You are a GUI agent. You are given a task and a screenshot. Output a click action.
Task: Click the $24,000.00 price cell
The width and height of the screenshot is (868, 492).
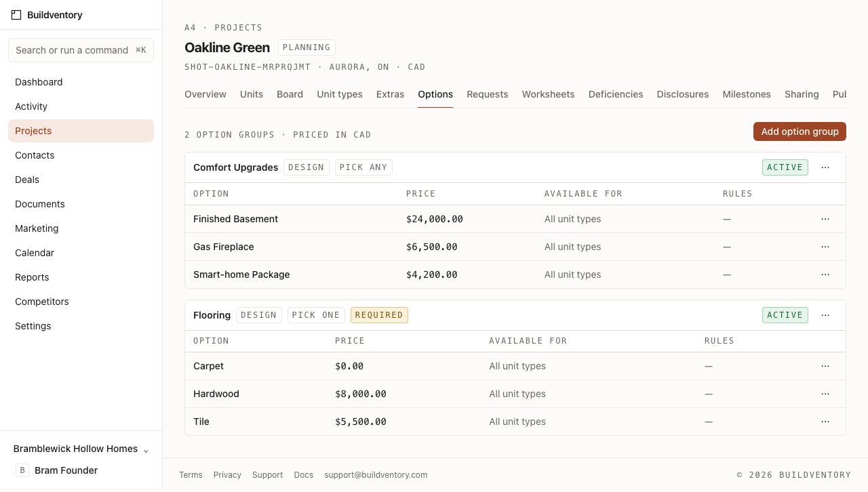[435, 219]
